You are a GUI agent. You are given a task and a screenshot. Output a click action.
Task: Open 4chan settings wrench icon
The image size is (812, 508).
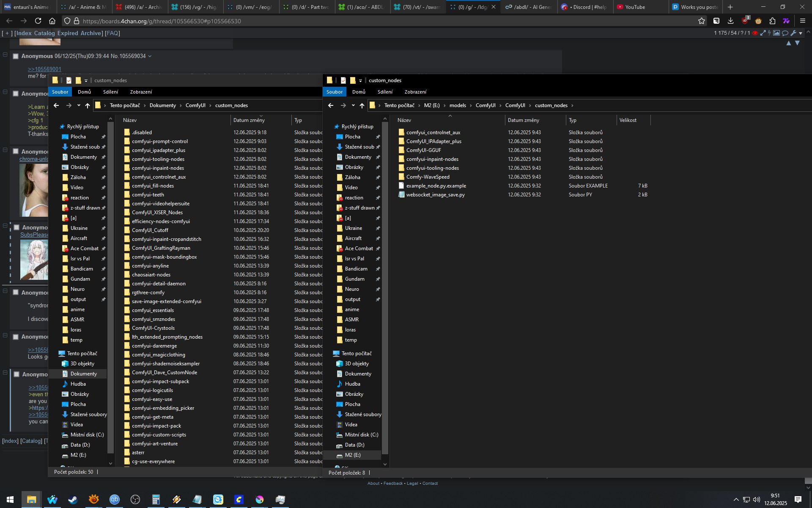point(793,33)
